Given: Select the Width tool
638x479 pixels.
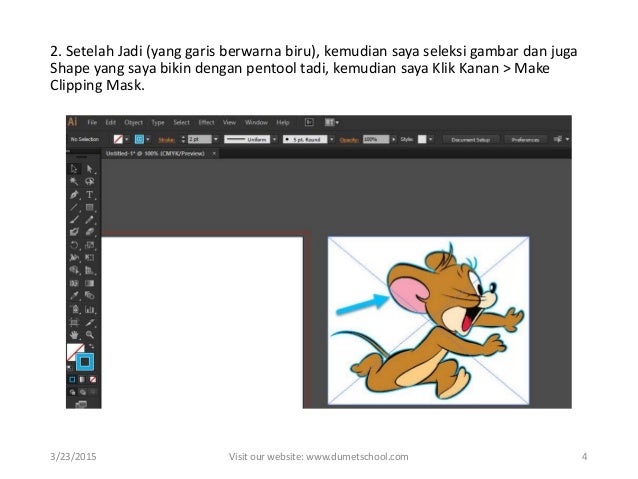Looking at the screenshot, I should (x=74, y=258).
